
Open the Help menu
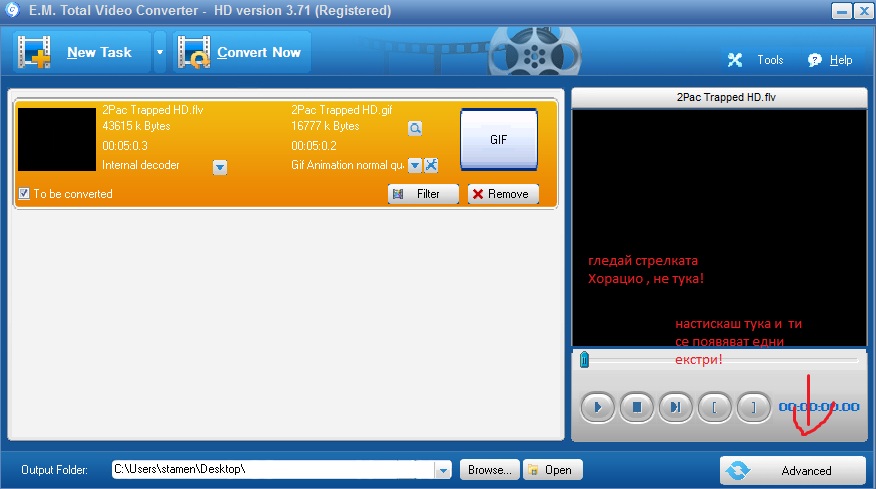point(840,60)
